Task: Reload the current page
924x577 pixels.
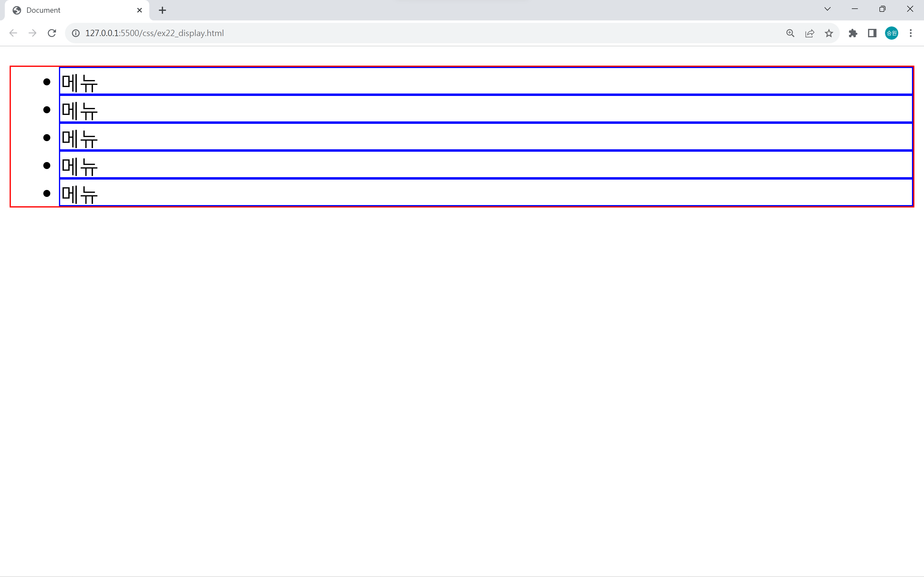Action: click(52, 33)
